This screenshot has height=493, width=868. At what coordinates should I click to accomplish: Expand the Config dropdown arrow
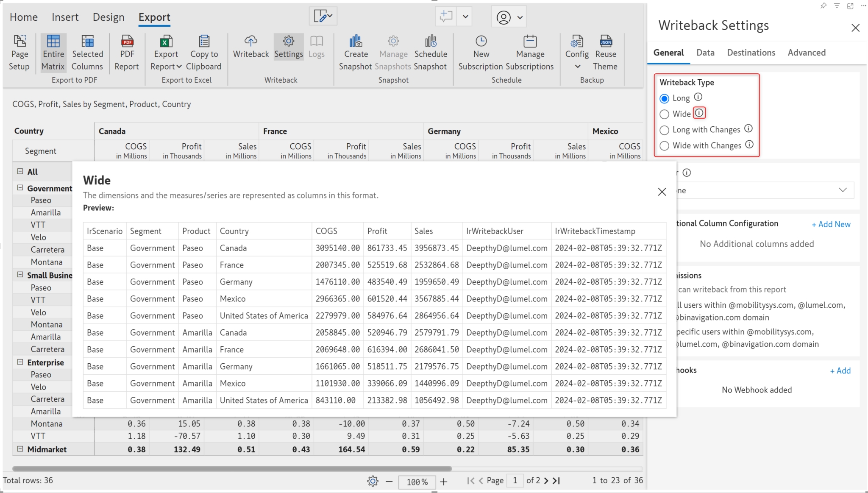(x=577, y=67)
